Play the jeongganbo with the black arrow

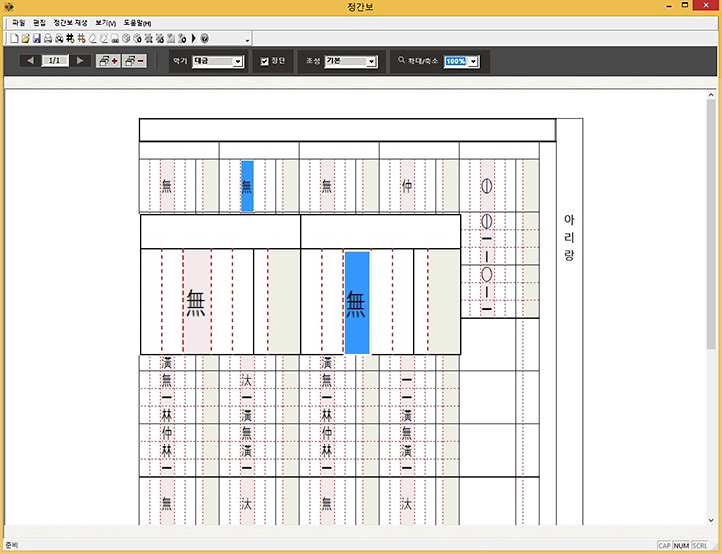(x=193, y=39)
